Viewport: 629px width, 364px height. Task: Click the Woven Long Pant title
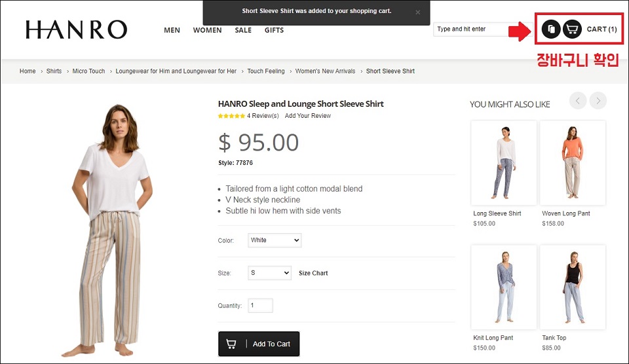tap(566, 213)
